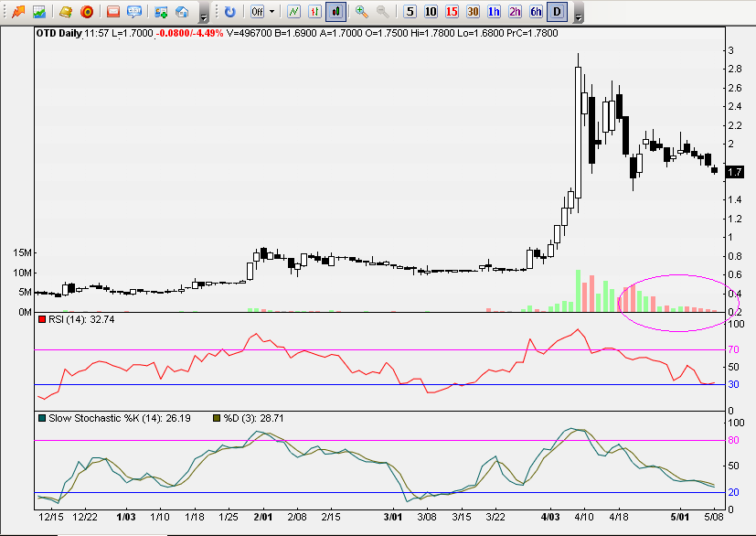
Task: Click the teal Slow Stochastic %K legend swatch
Action: click(42, 418)
